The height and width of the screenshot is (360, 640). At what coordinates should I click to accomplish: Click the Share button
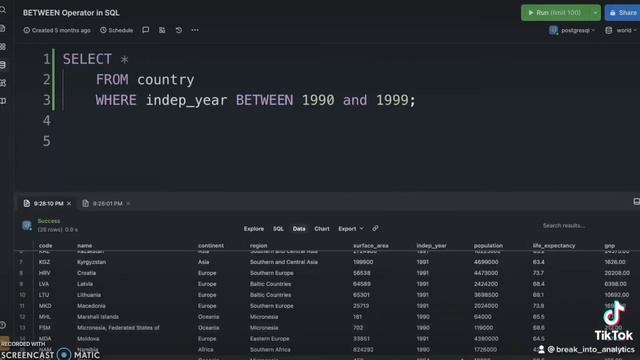622,13
